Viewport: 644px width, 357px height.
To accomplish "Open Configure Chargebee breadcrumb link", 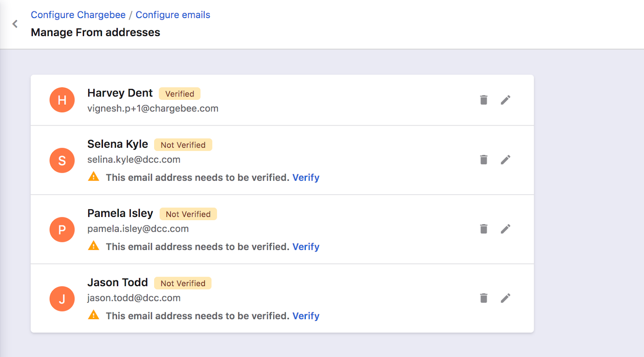I will (78, 15).
